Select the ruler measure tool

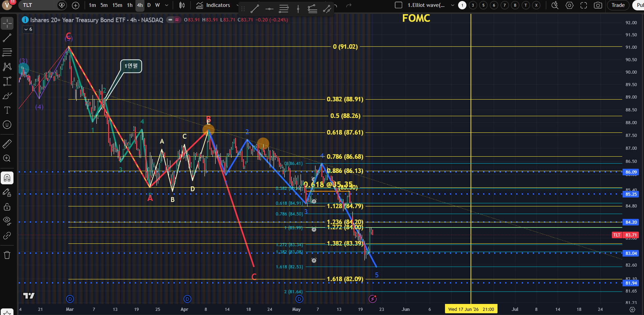coord(7,144)
